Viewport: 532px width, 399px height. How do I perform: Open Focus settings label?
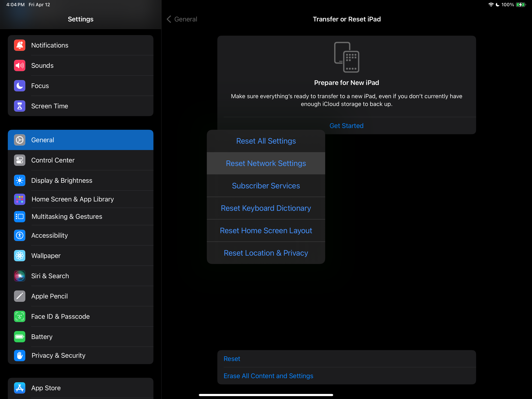coord(40,86)
